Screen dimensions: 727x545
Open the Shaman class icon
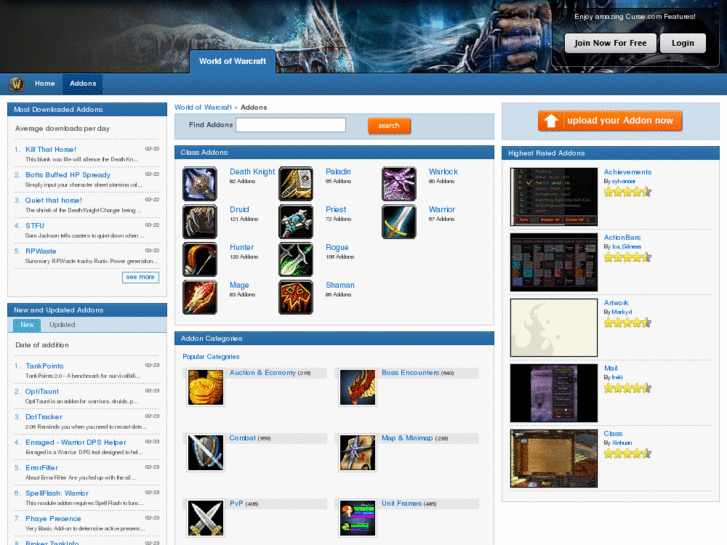296,297
